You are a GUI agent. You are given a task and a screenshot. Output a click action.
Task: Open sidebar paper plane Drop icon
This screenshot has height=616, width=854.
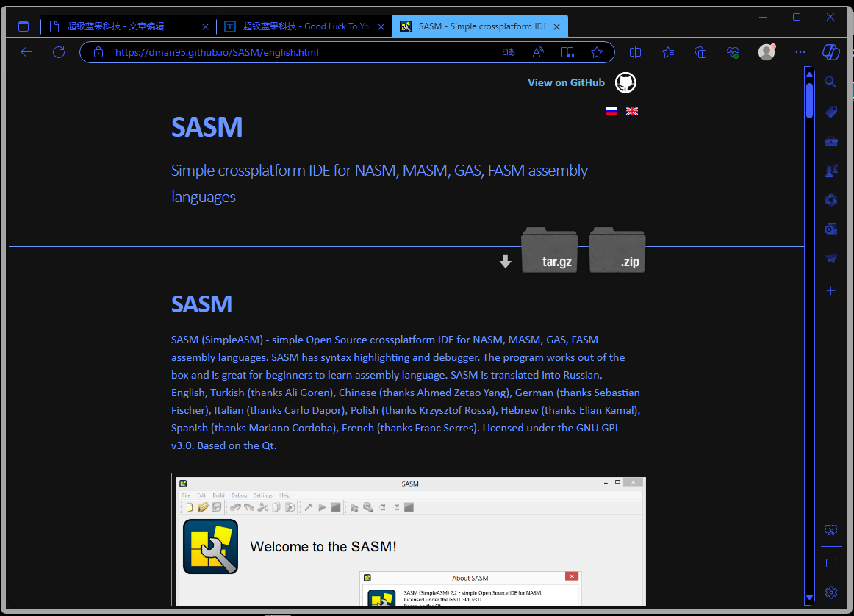[x=831, y=258]
